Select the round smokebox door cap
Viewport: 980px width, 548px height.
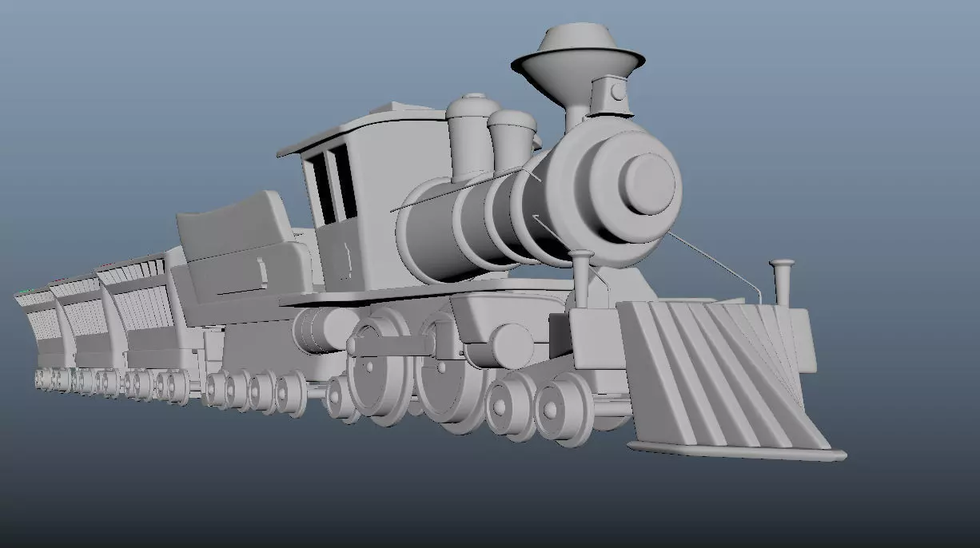tap(648, 185)
